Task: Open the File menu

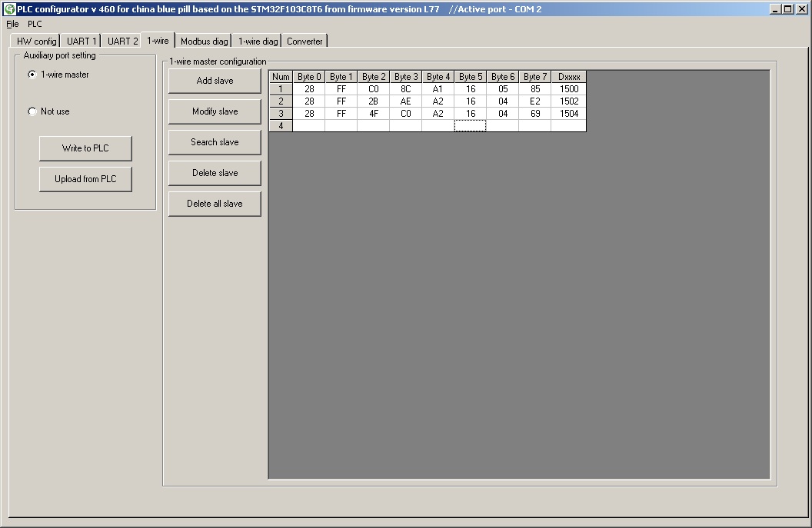Action: tap(12, 24)
